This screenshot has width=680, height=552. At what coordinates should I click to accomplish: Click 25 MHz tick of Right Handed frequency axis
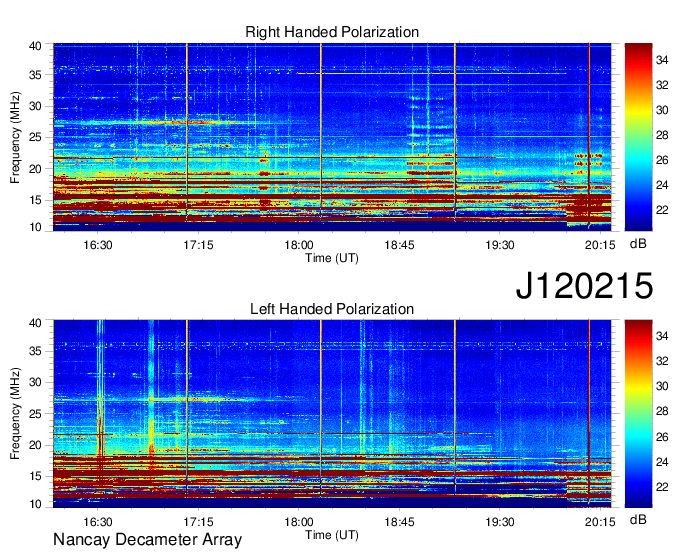pos(36,137)
